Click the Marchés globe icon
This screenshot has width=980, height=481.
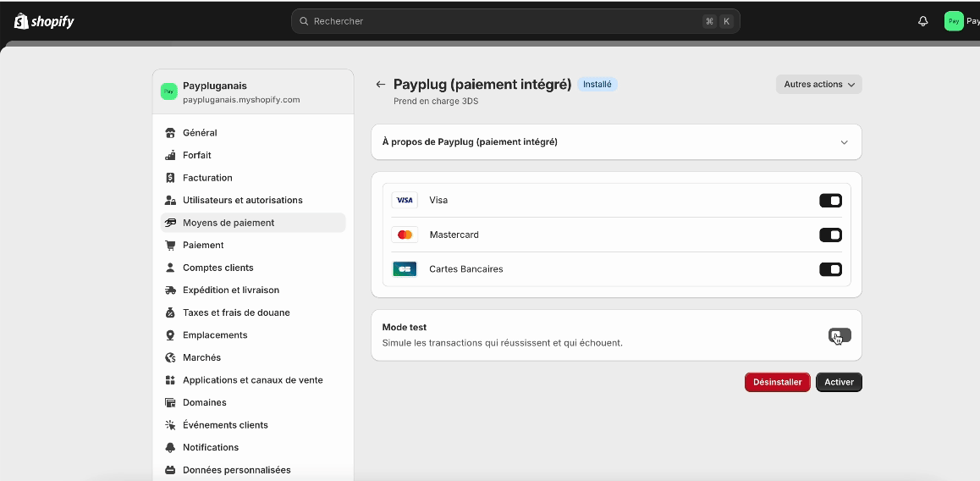coord(170,357)
